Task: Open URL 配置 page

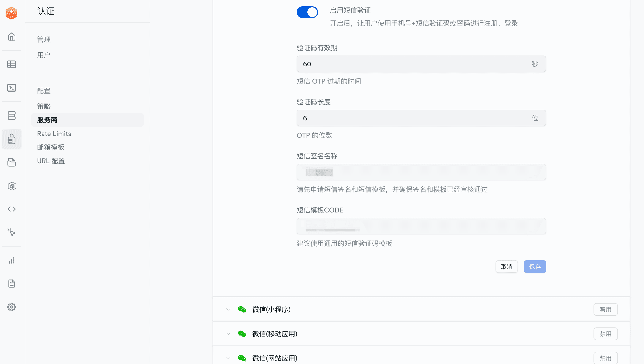Action: coord(51,161)
